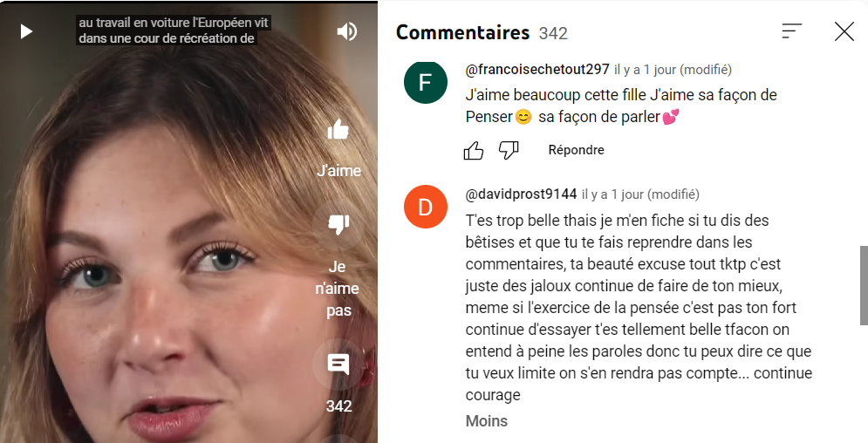
Task: Click the Je n'aime pas label
Action: (x=337, y=288)
